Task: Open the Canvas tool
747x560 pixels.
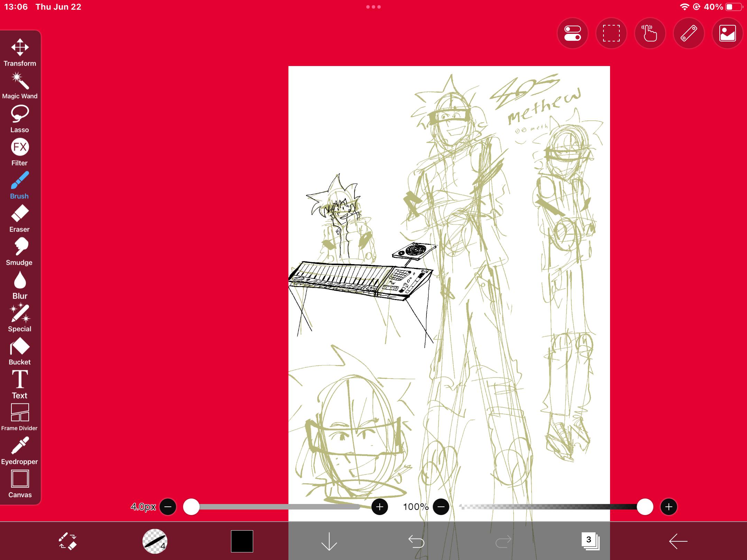Action: click(20, 484)
